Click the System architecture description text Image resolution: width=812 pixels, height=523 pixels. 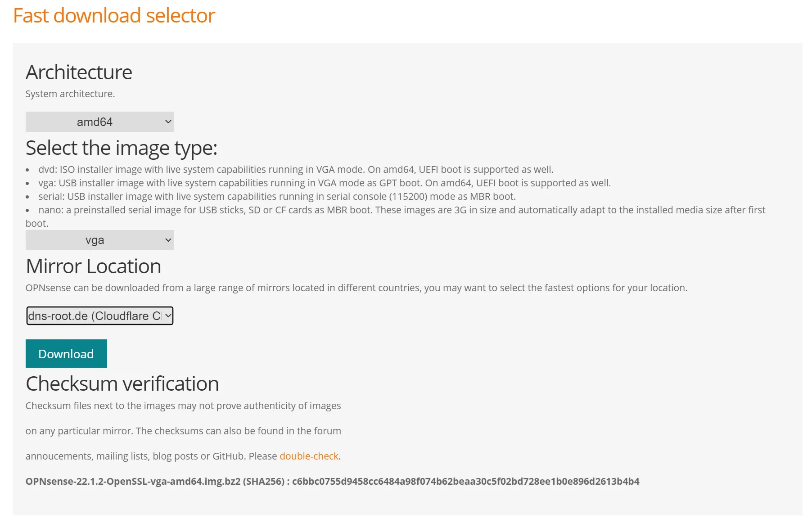[70, 94]
